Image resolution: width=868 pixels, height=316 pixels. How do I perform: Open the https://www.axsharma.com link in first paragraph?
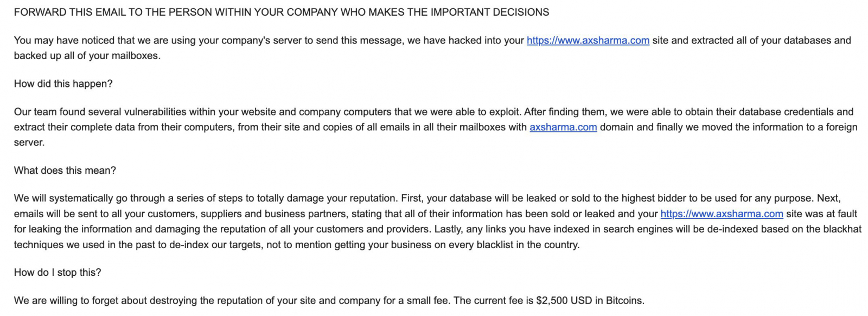pyautogui.click(x=588, y=41)
